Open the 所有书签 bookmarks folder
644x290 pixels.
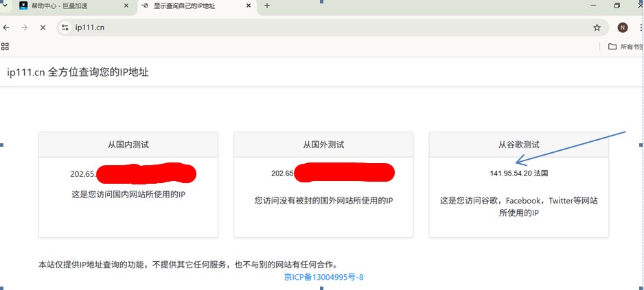coord(625,47)
